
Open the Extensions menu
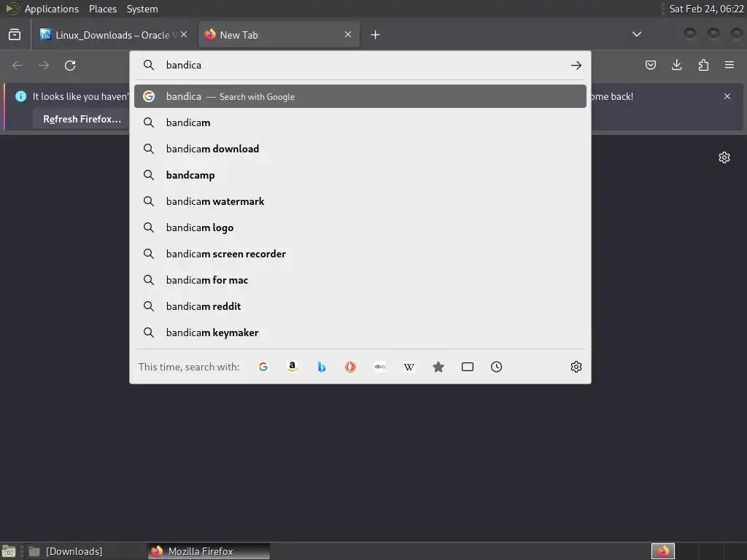point(703,65)
